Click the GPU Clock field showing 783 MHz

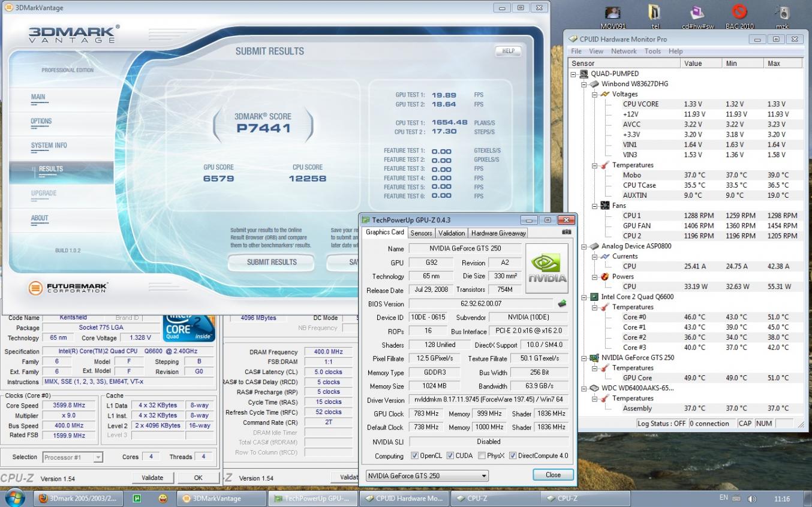pos(426,414)
